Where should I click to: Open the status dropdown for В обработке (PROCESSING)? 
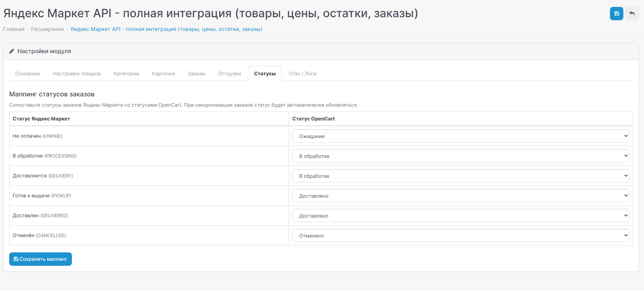click(x=460, y=156)
